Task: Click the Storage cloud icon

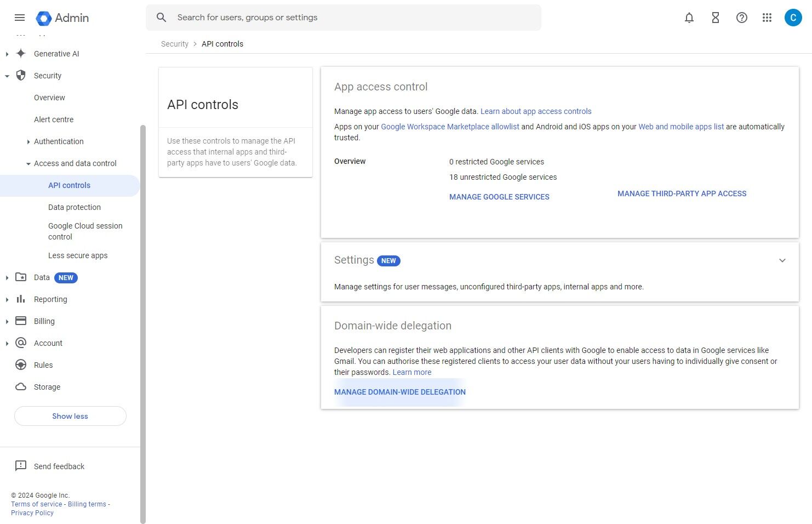Action: [x=21, y=387]
